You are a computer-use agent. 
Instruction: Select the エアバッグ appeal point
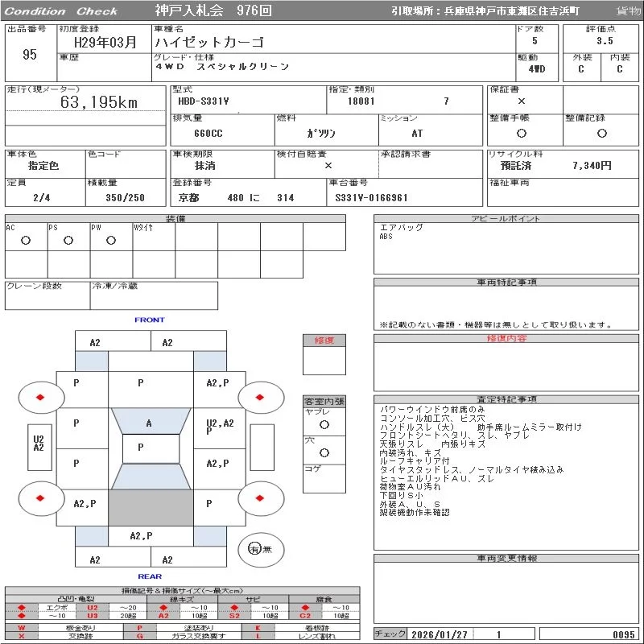tap(401, 227)
